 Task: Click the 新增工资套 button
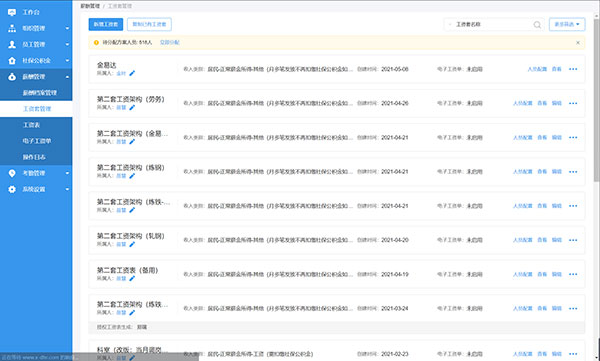point(106,24)
